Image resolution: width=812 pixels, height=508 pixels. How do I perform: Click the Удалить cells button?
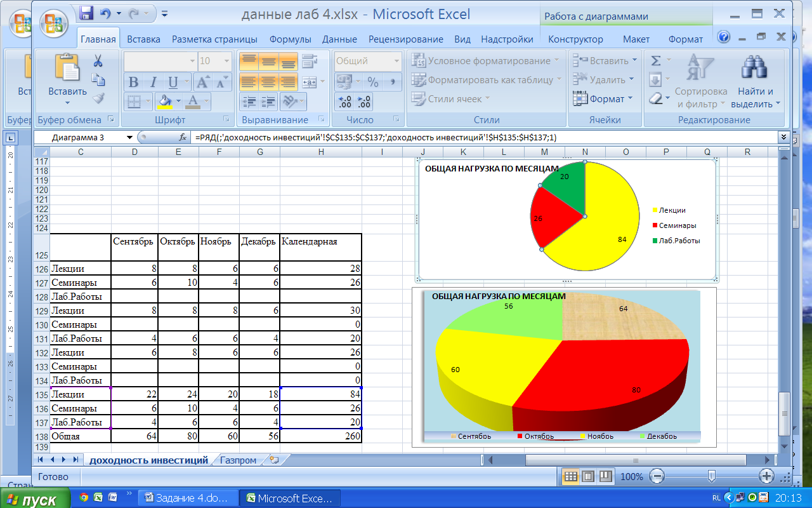(603, 80)
